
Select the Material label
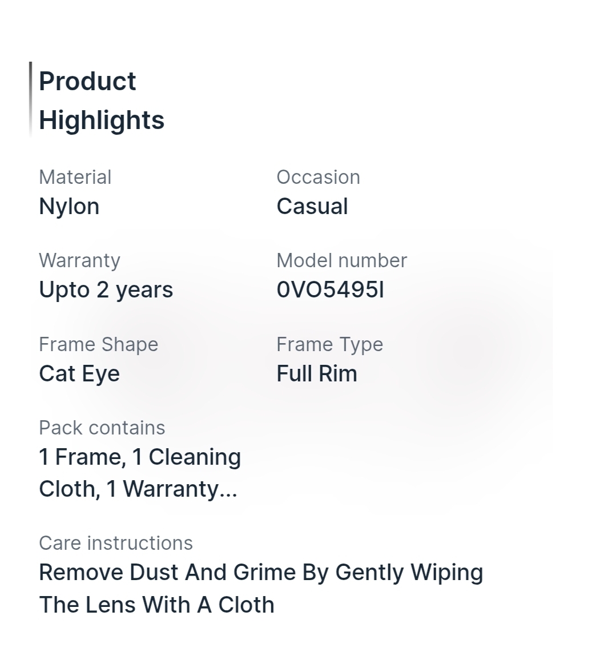pos(75,177)
